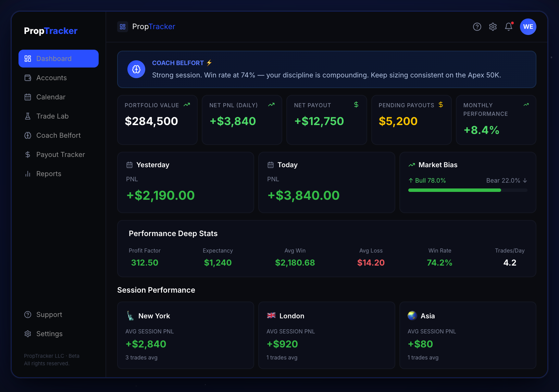Open Reports via the bar-chart icon

click(x=27, y=174)
